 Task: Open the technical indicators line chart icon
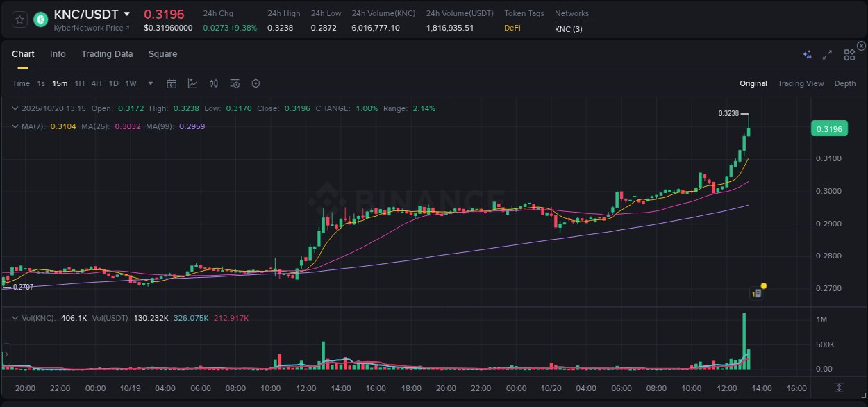tap(192, 83)
